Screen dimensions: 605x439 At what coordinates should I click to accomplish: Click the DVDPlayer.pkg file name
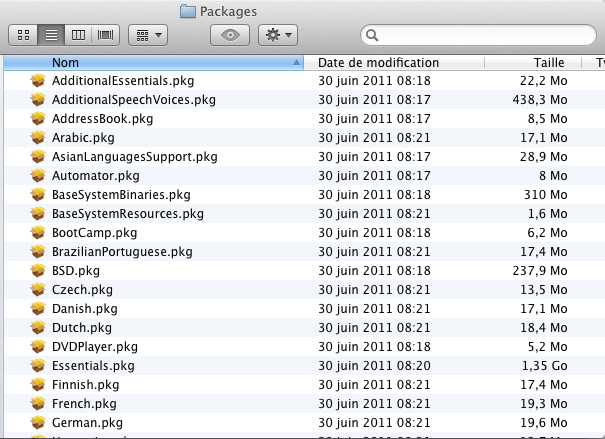tap(95, 346)
